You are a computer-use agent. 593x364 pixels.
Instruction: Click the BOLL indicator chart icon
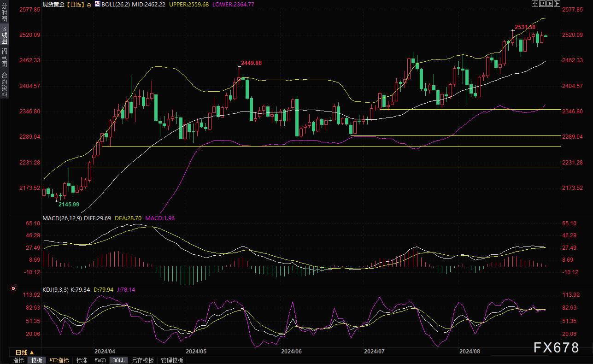coord(97,4)
